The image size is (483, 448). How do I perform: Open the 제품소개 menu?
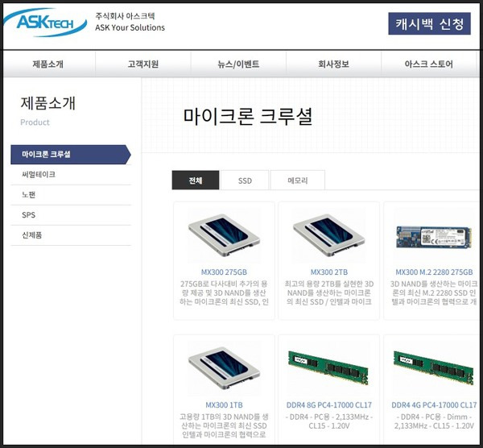click(x=48, y=64)
